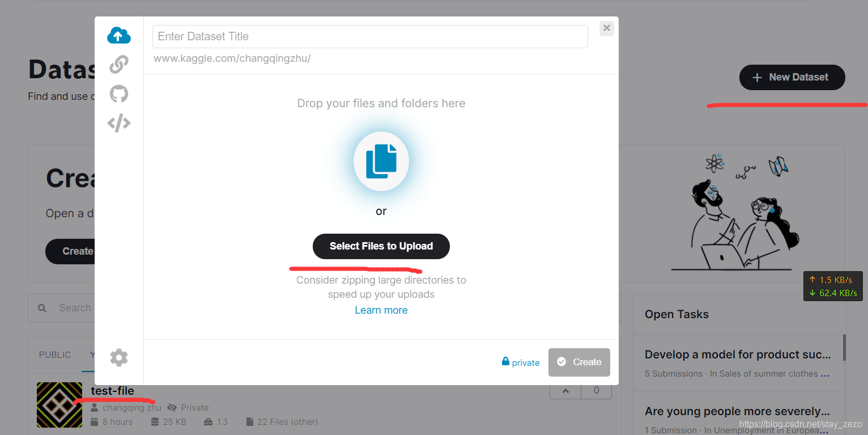The height and width of the screenshot is (435, 868).
Task: Click the Open Tasks panel scrollbar
Action: 844,348
